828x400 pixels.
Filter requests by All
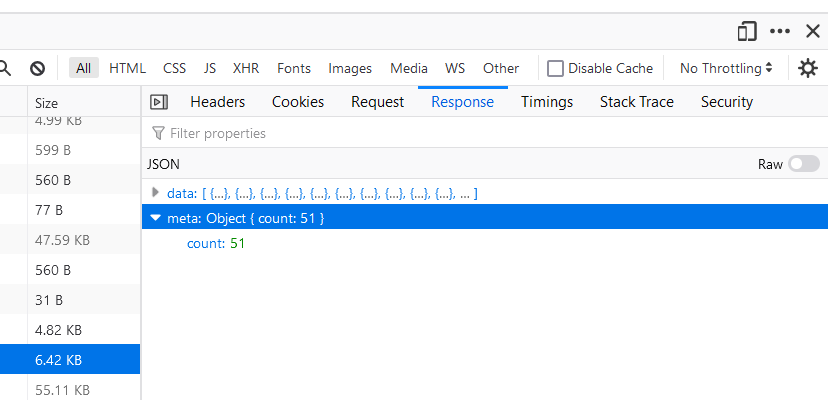83,69
